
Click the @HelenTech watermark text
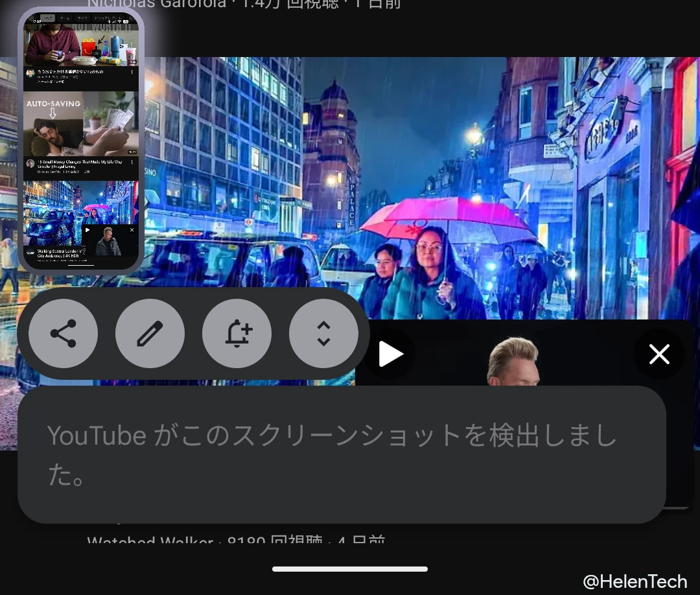click(634, 581)
